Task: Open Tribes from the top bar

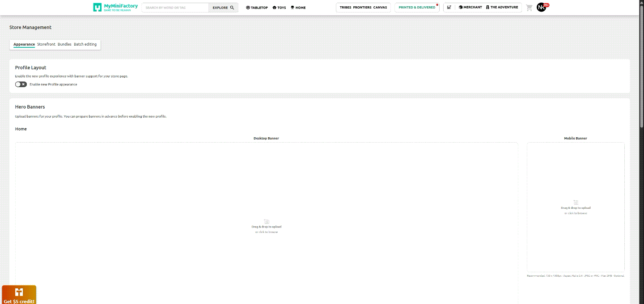Action: (345, 7)
